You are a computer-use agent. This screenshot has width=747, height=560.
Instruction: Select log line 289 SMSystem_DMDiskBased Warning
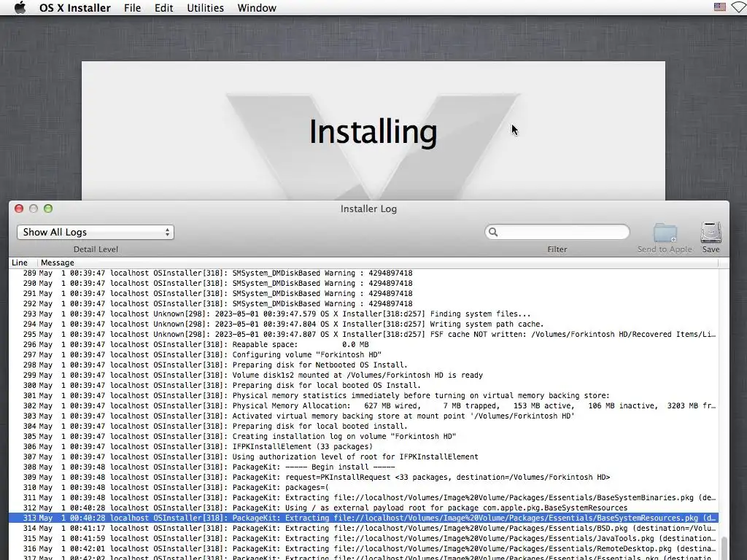point(363,273)
